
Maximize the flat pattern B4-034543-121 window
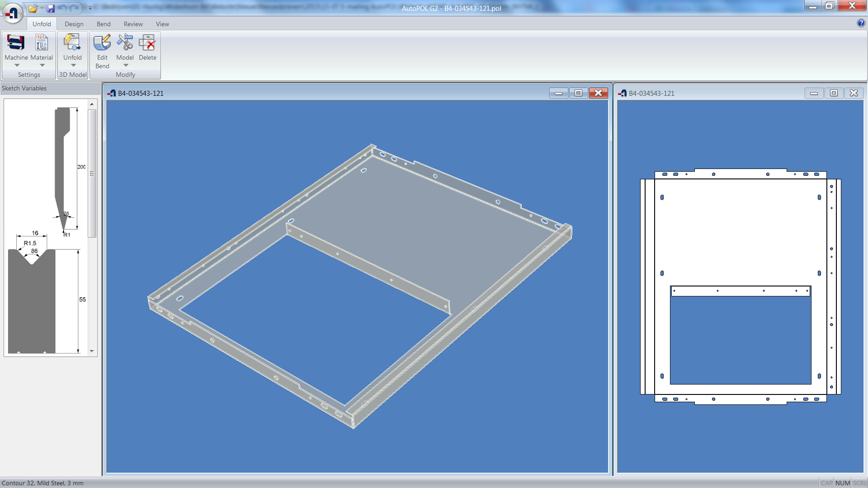(834, 93)
